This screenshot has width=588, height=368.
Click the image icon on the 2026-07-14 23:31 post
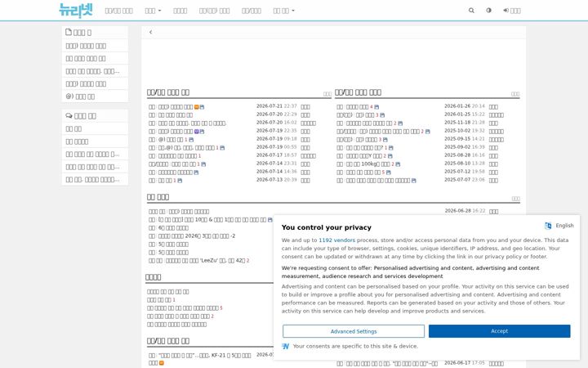click(x=203, y=164)
